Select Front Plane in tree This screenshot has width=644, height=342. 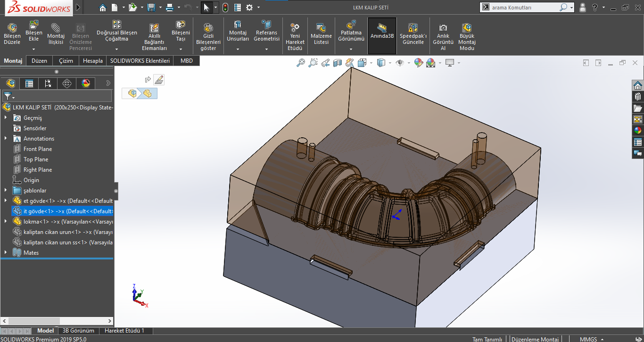click(x=38, y=149)
